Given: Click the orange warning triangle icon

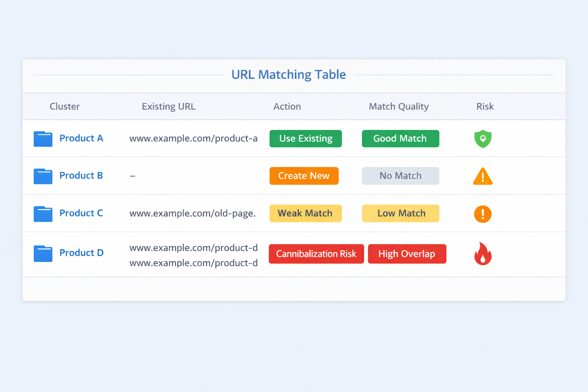Looking at the screenshot, I should coord(483,176).
